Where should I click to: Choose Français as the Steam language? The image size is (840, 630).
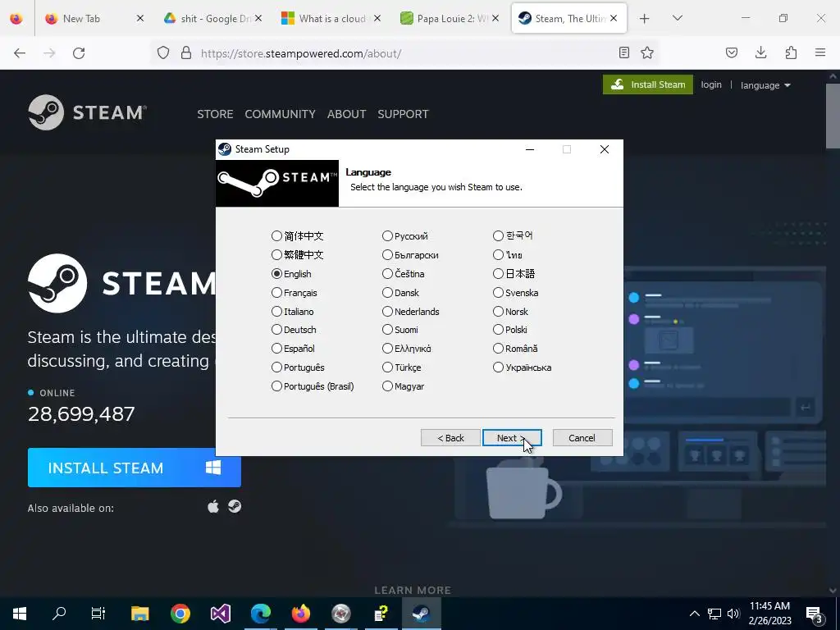(x=294, y=293)
